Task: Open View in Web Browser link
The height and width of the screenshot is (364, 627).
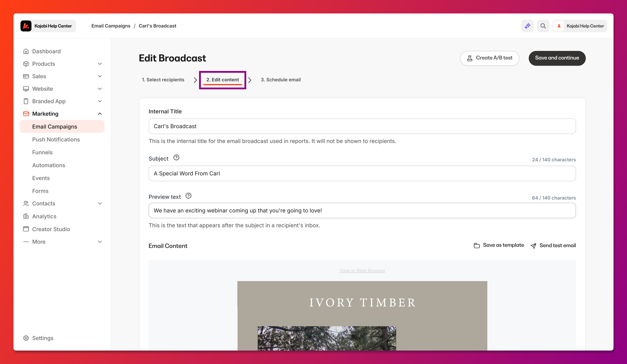Action: point(362,271)
